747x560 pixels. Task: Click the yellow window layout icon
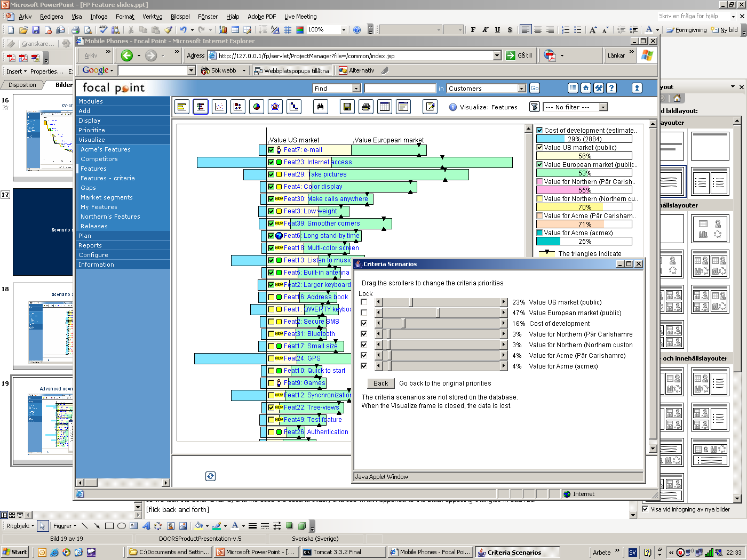pos(403,107)
